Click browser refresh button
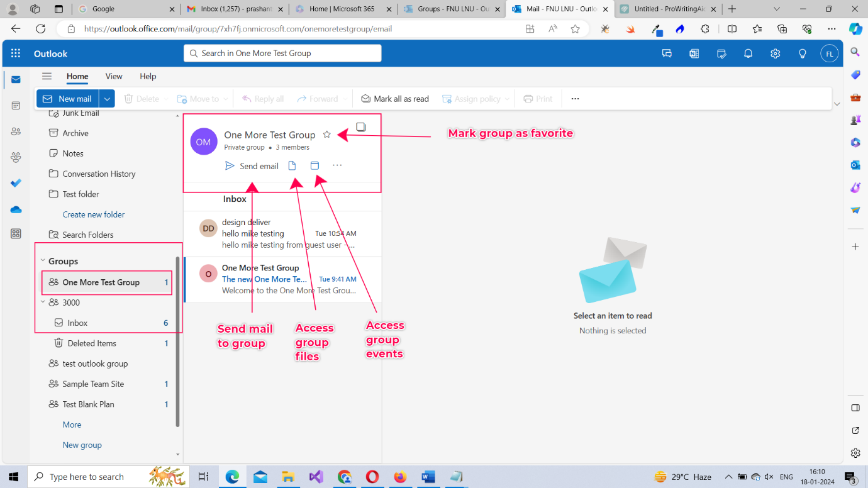Viewport: 868px width, 488px height. pyautogui.click(x=41, y=29)
